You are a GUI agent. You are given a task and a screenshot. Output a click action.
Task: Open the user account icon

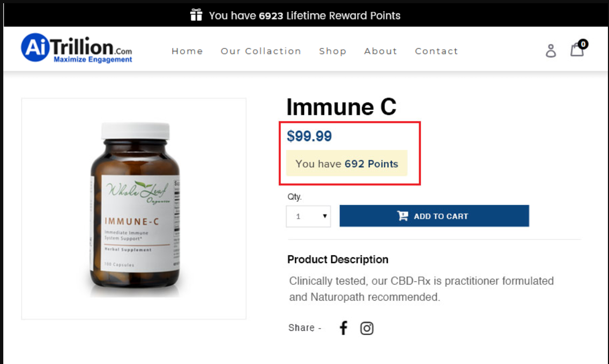click(x=551, y=51)
